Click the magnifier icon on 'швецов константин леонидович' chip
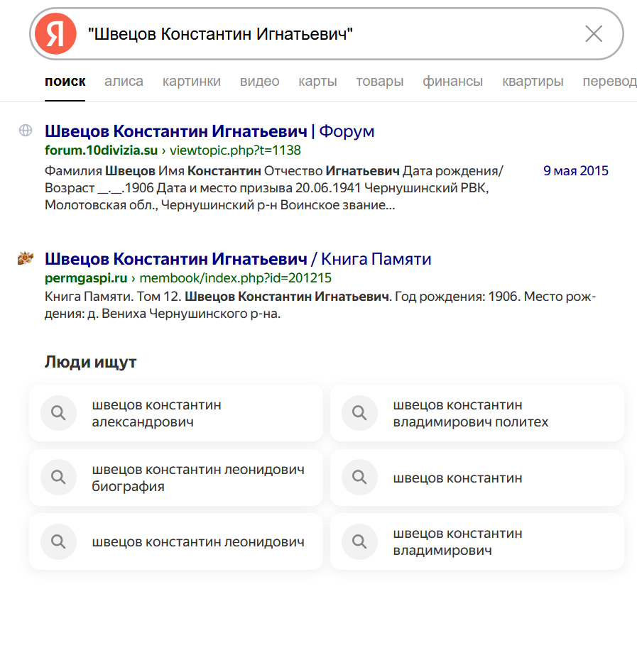 point(58,541)
